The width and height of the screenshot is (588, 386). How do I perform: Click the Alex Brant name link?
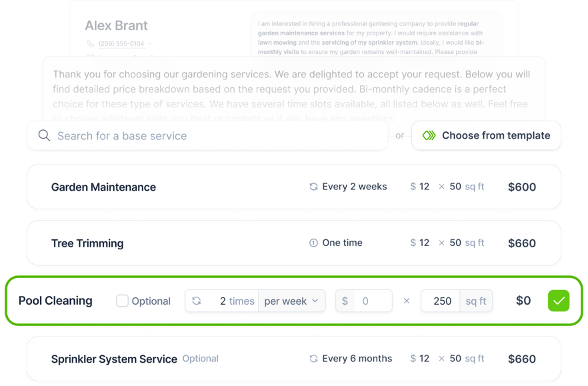[x=115, y=25]
